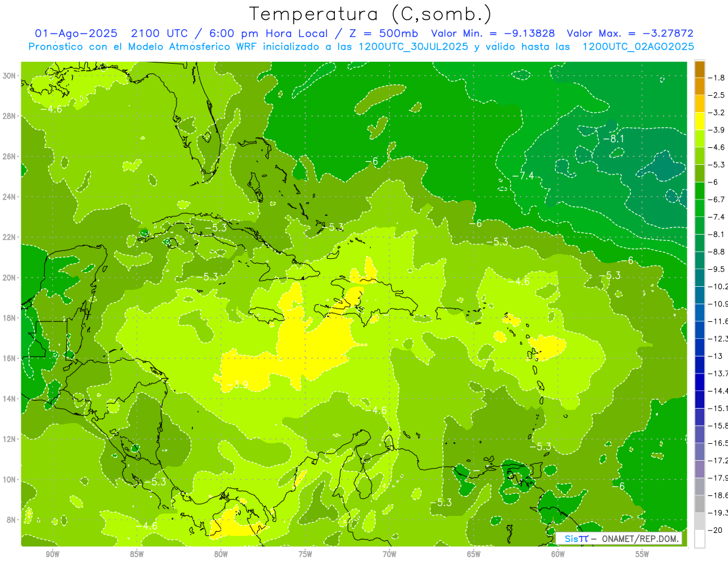Click the legend value '-19.3'
Screen dimensions: 728x562
(x=718, y=513)
